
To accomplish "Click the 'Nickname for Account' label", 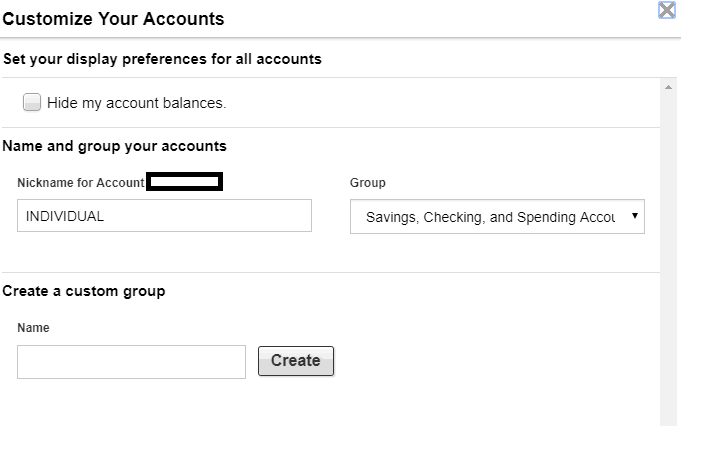I will tap(81, 183).
